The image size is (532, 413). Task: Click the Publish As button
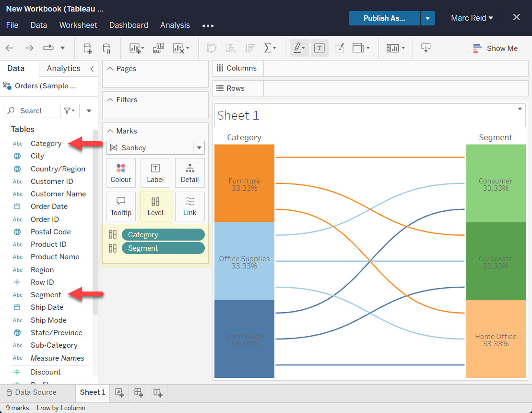[x=384, y=18]
